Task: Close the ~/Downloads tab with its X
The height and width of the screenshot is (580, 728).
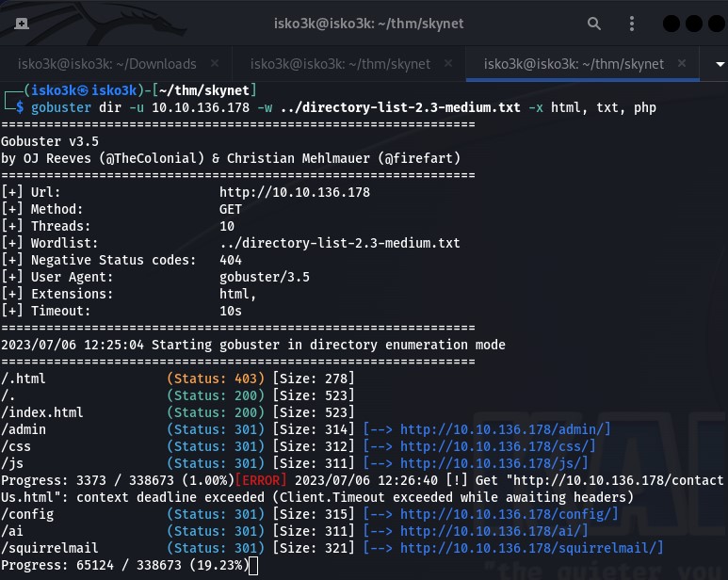Action: (215, 64)
